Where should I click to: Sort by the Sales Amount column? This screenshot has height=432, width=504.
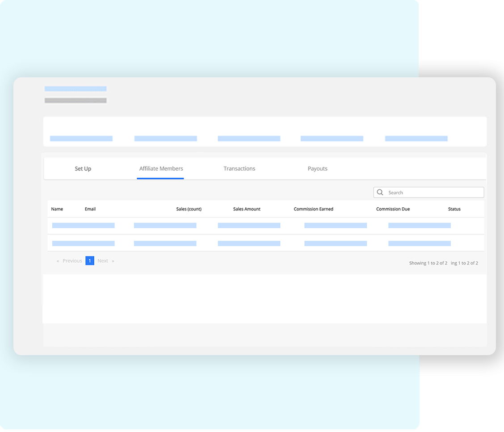click(x=247, y=209)
